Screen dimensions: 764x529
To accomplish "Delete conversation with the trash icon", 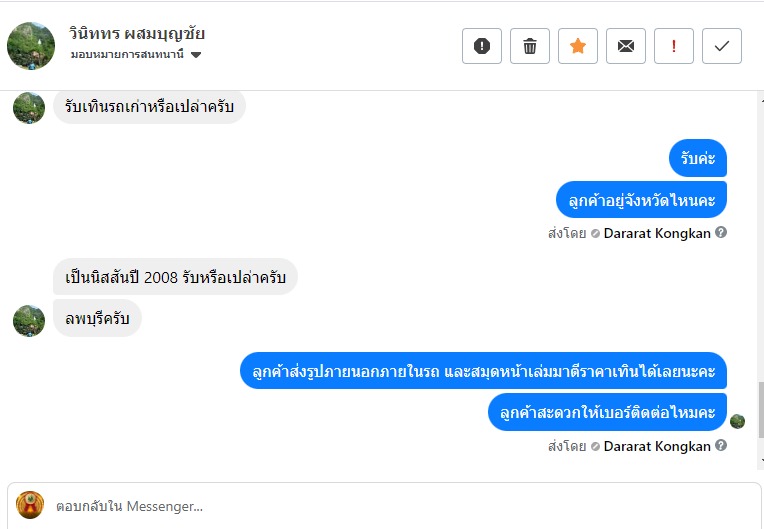I will (530, 46).
